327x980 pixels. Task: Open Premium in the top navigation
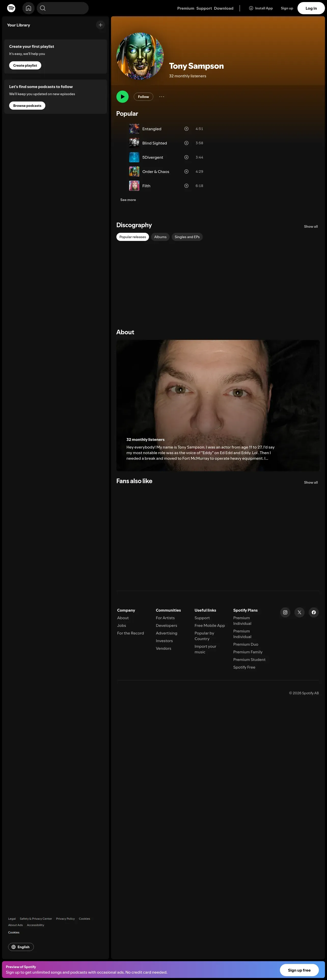click(x=186, y=8)
